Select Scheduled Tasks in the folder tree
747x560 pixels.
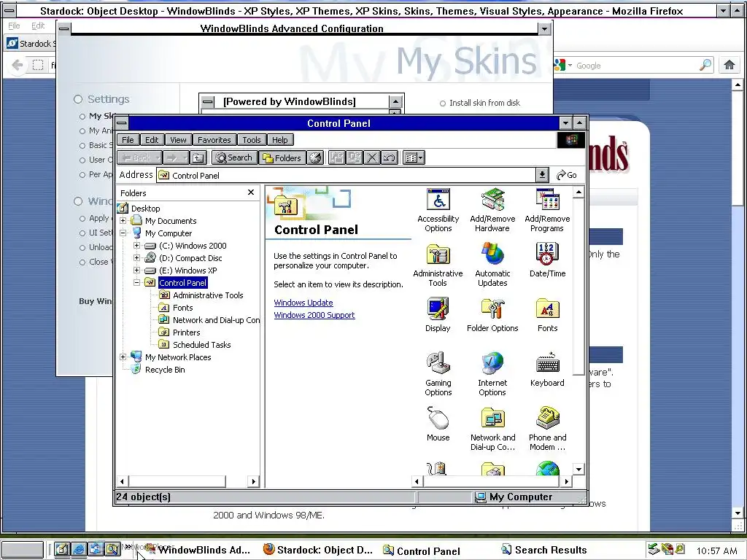click(x=201, y=345)
